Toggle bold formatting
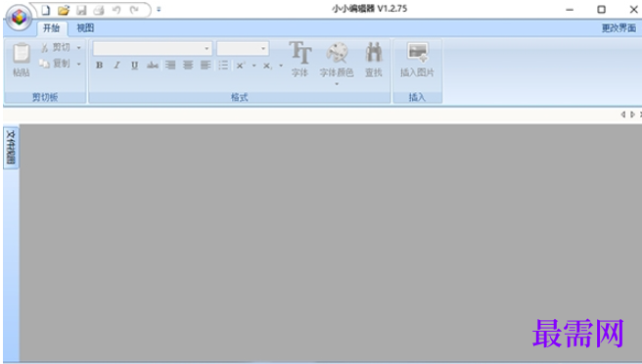Image resolution: width=642 pixels, height=364 pixels. tap(100, 66)
